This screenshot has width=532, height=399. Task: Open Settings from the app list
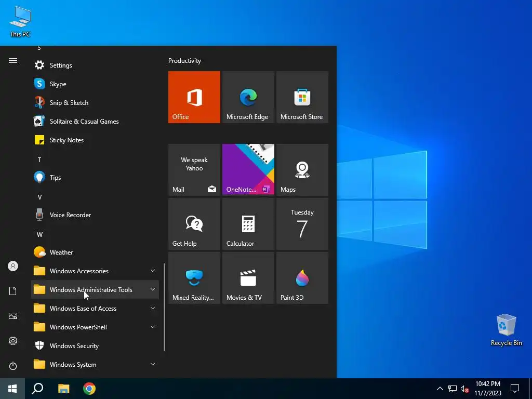(x=95, y=65)
